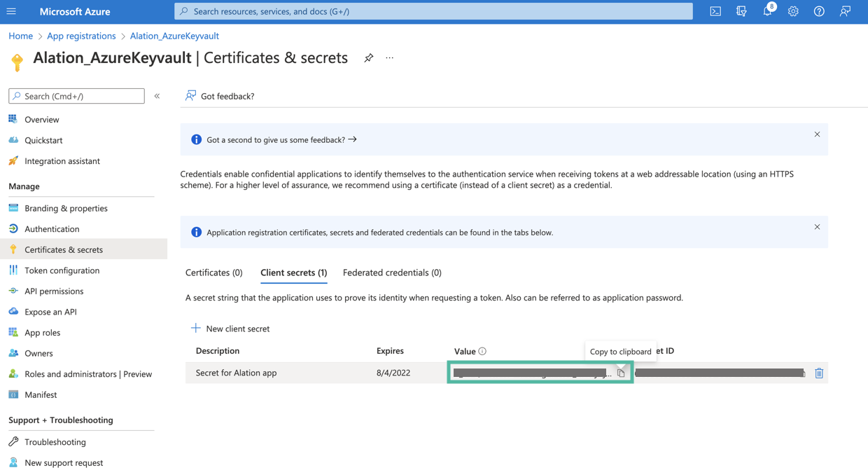The image size is (868, 475).
Task: Launch Cloud Shell from top bar
Action: pos(715,11)
